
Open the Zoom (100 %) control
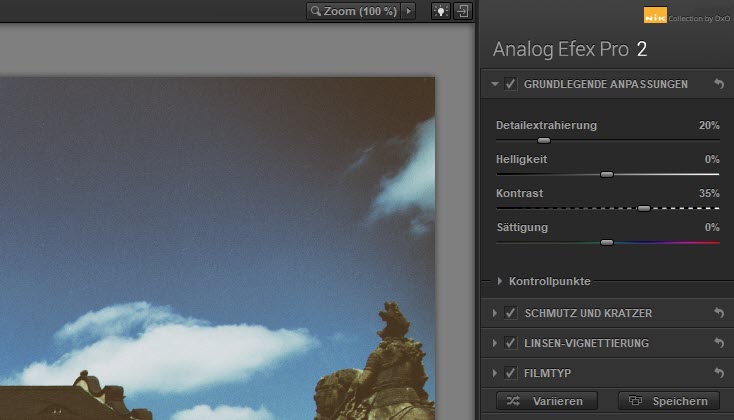[x=354, y=11]
